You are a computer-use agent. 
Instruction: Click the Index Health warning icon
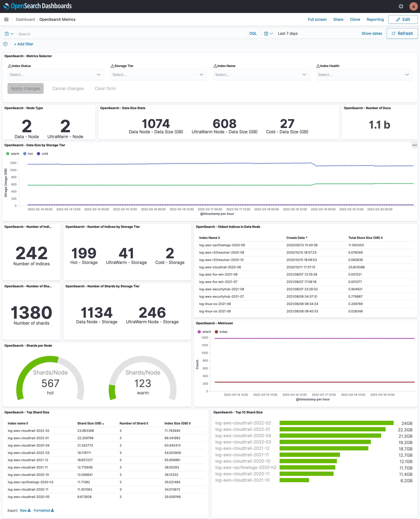(x=318, y=66)
